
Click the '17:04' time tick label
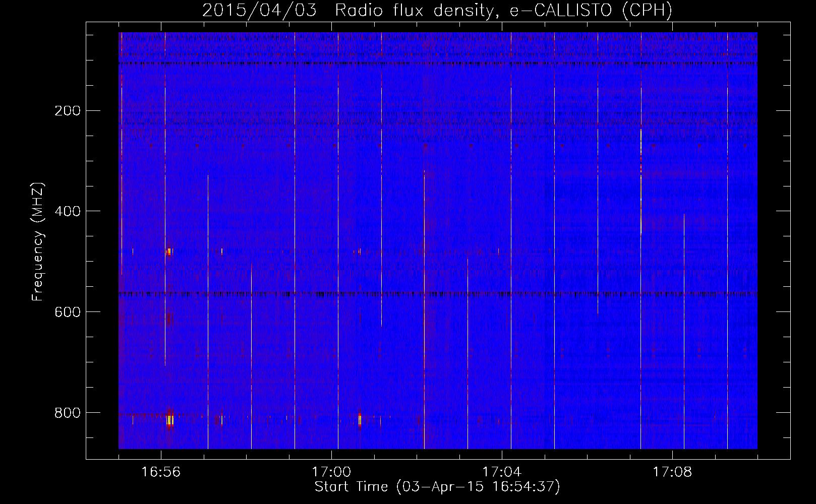[502, 472]
